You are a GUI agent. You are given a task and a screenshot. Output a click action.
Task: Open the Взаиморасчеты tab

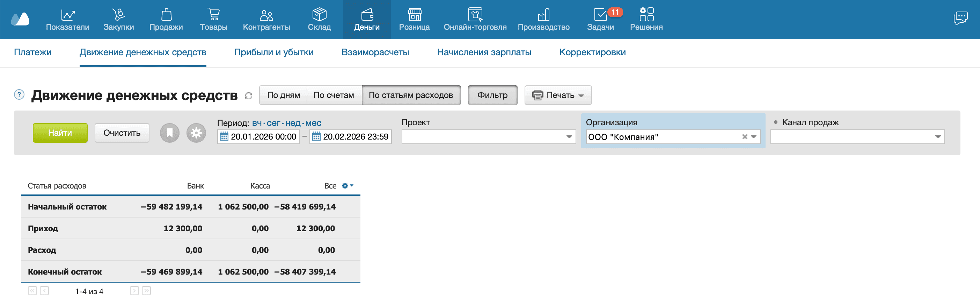coord(375,52)
